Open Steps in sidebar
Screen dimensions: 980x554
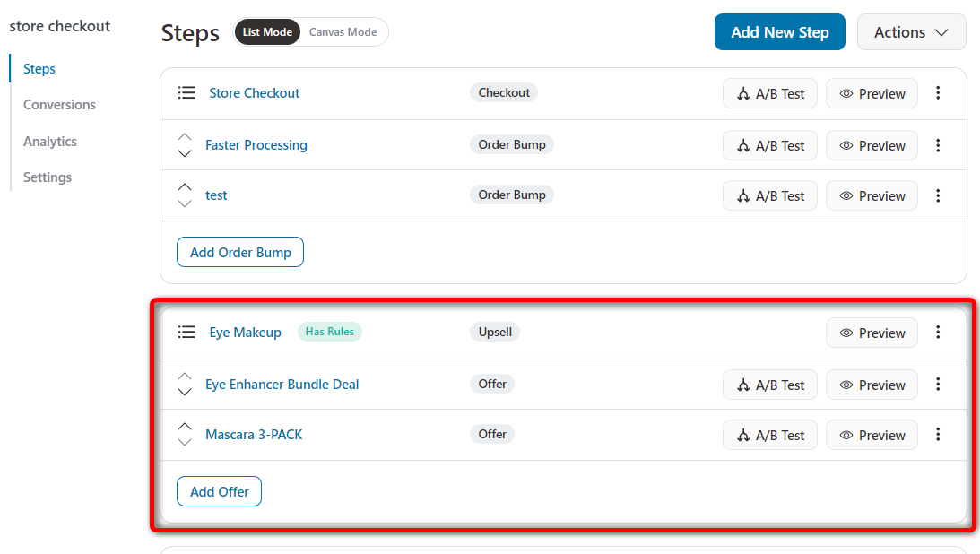point(39,69)
